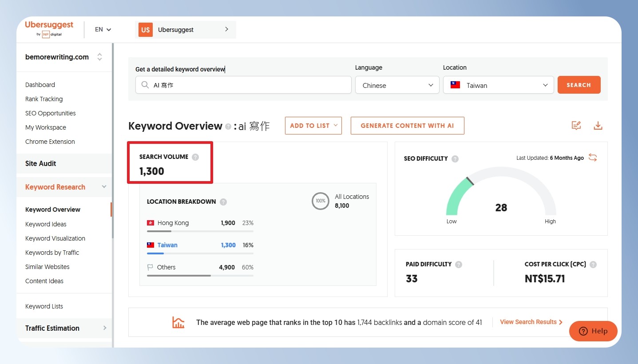Click the SEO Difficulty help icon
The width and height of the screenshot is (638, 364).
tap(455, 158)
